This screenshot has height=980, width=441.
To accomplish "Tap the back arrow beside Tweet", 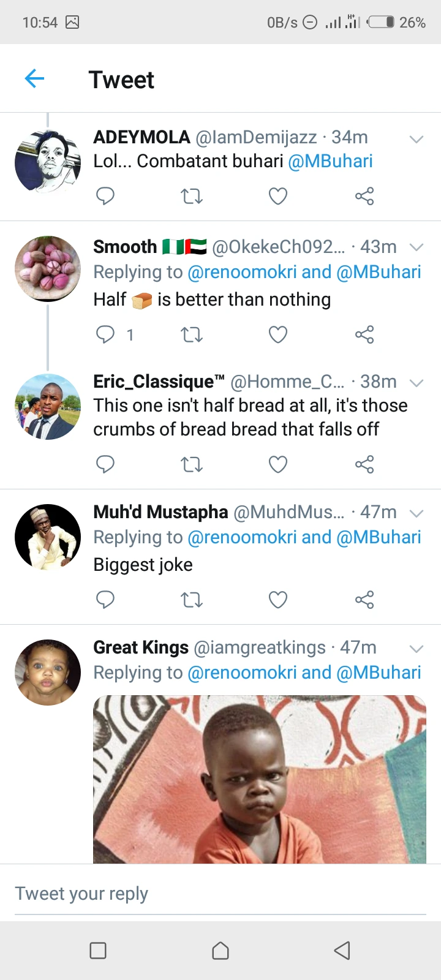I will point(35,78).
